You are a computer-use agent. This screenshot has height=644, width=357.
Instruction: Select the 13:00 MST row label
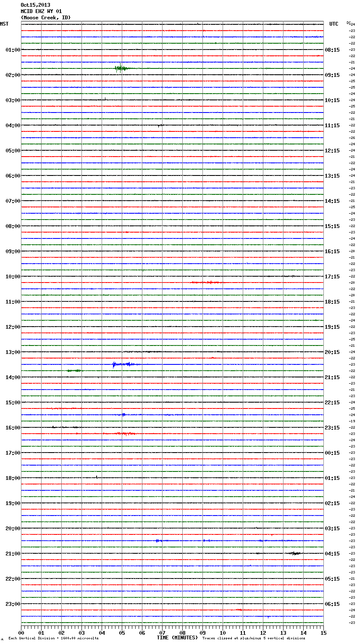coord(13,352)
